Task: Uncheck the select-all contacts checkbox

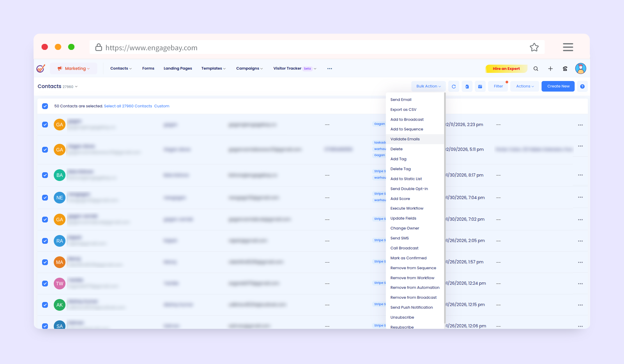Action: [x=45, y=106]
